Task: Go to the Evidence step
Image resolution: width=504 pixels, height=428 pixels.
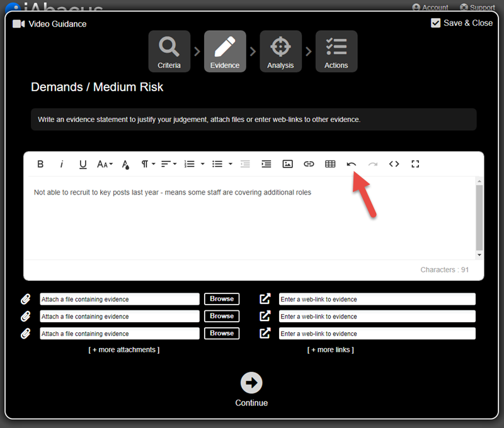Action: (225, 52)
